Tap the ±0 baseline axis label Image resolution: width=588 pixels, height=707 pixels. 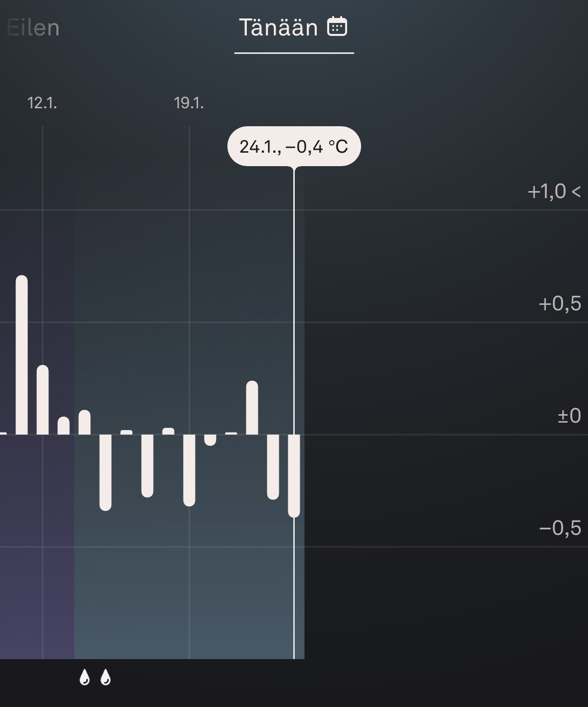(569, 416)
